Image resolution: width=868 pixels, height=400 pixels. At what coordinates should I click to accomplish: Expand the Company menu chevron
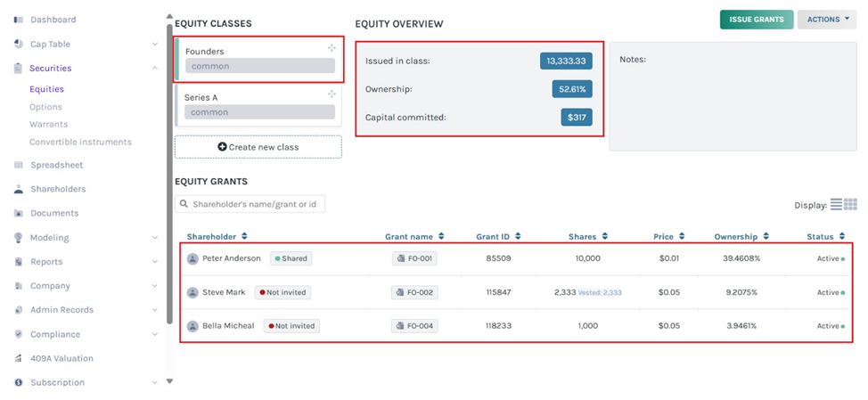click(x=155, y=286)
